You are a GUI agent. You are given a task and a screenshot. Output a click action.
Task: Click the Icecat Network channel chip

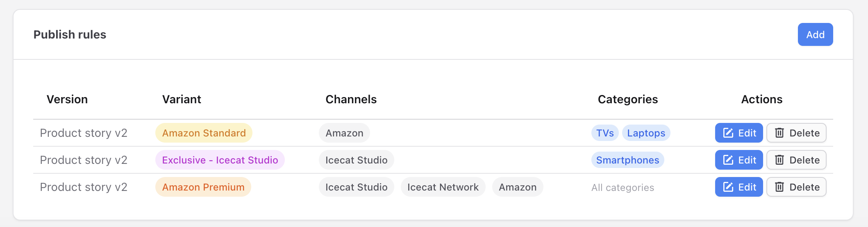pyautogui.click(x=443, y=187)
